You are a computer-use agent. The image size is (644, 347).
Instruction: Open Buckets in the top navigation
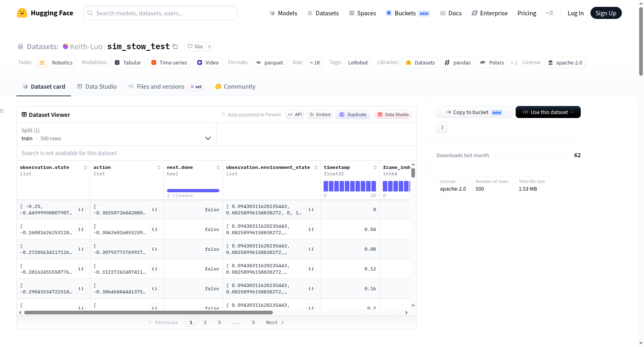408,13
